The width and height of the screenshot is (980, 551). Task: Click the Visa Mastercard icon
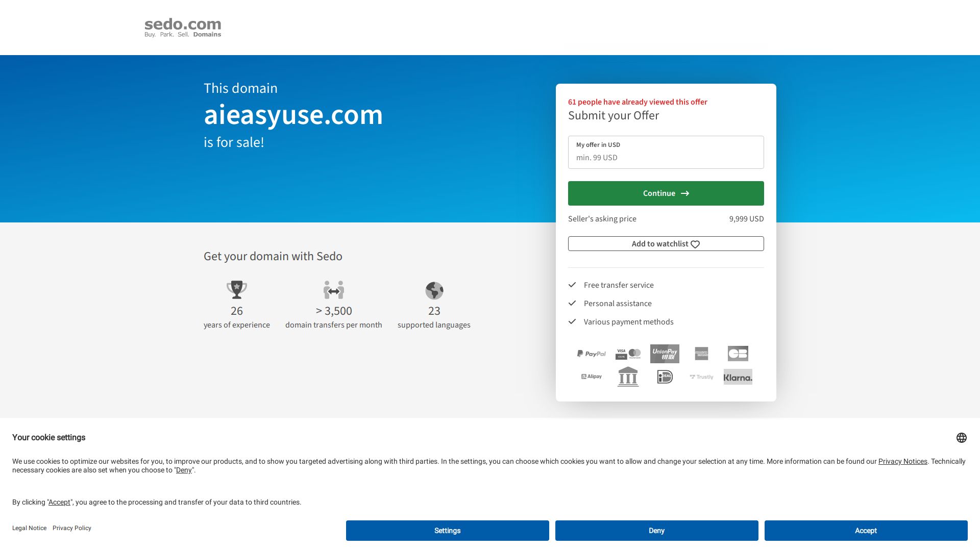pyautogui.click(x=628, y=354)
